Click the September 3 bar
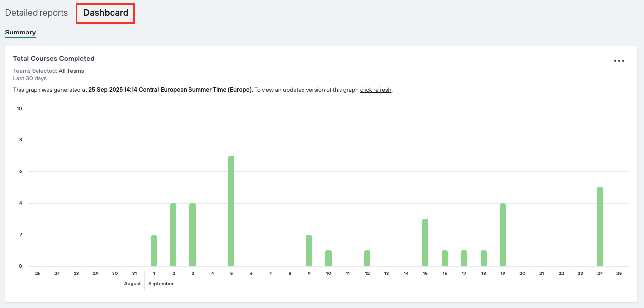Screen dimensions: 644x308 pos(192,235)
